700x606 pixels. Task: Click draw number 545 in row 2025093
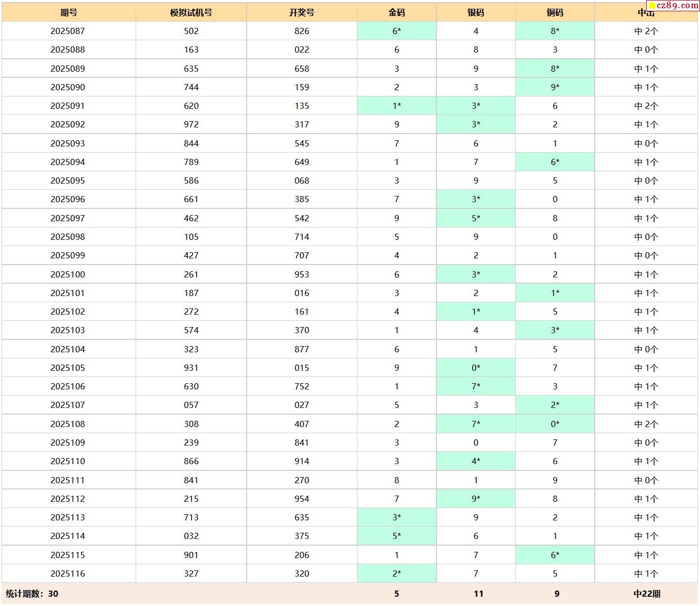point(302,143)
